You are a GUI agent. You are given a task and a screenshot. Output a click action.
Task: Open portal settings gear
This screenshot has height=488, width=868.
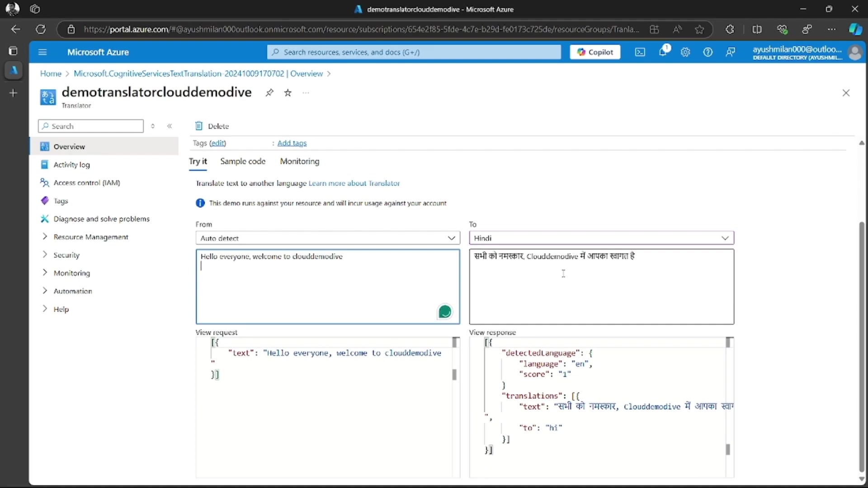(x=685, y=52)
